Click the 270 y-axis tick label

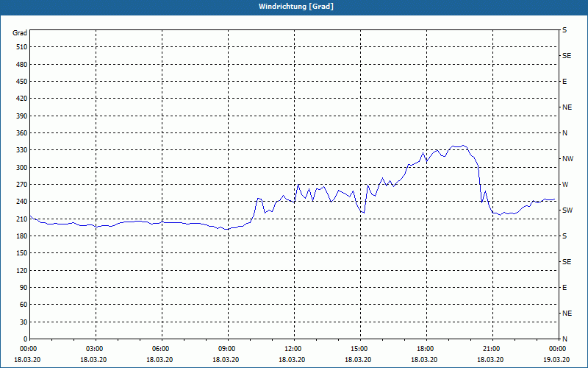click(x=22, y=185)
